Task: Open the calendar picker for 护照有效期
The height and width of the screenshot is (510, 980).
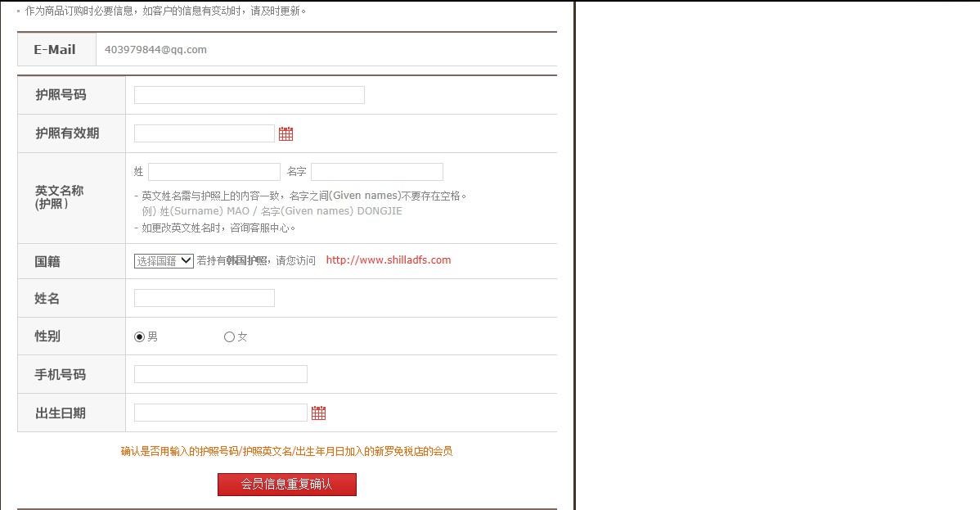Action: (x=285, y=133)
